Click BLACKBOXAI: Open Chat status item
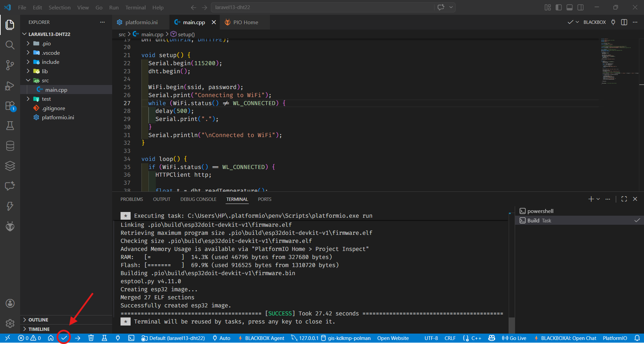 point(565,338)
